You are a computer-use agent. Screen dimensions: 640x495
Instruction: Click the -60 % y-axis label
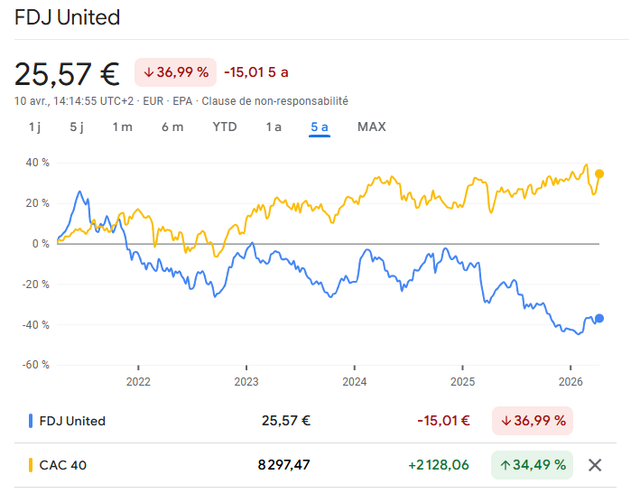[36, 364]
